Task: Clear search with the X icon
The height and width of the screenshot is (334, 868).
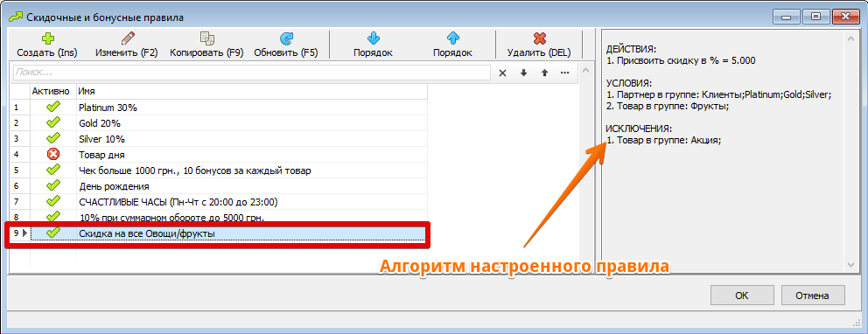Action: coord(502,73)
